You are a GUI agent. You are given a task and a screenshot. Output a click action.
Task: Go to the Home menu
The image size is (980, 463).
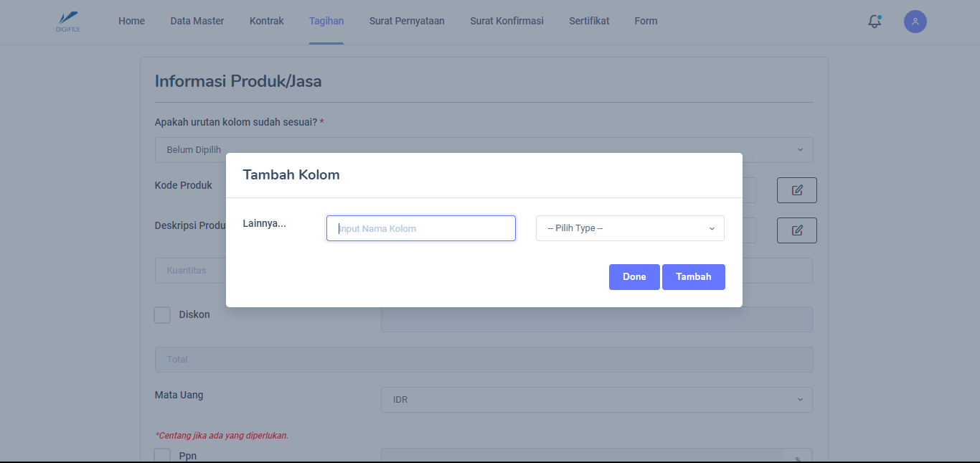(x=131, y=22)
